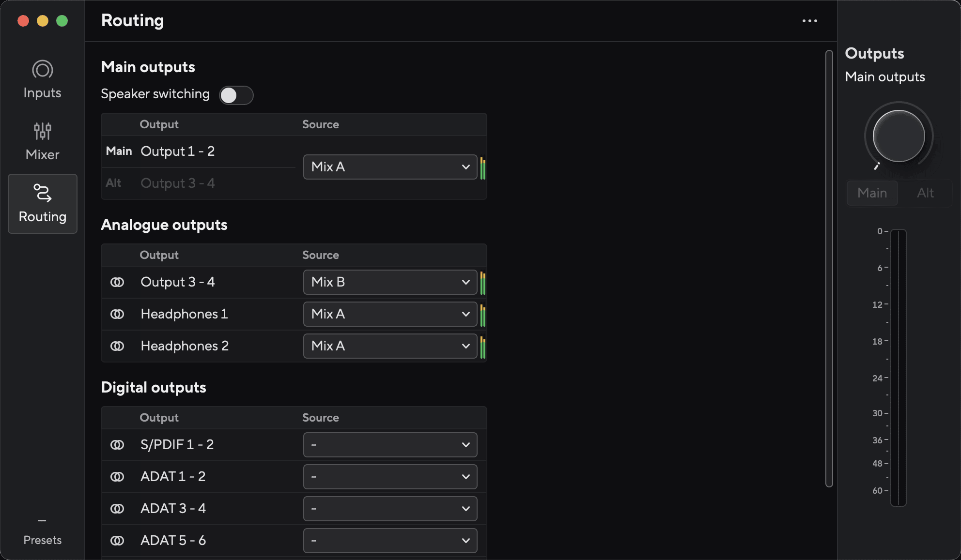This screenshot has height=560, width=961.
Task: Toggle stereo link for S/PDIF 1 - 2
Action: pyautogui.click(x=117, y=445)
